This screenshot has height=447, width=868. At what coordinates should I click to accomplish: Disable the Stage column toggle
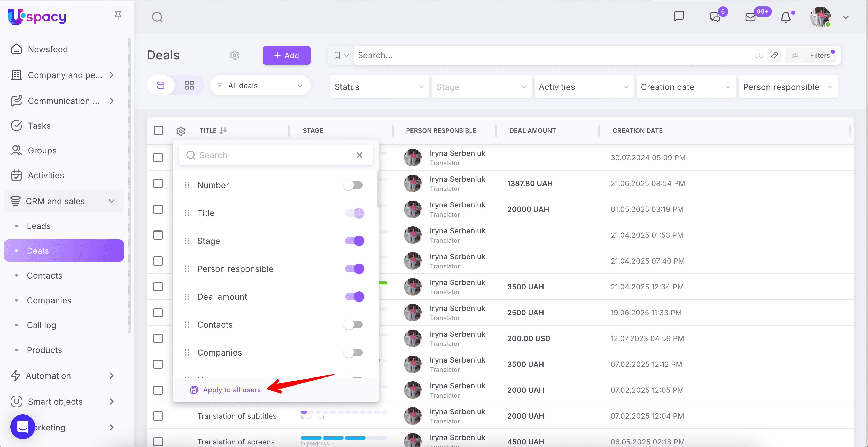354,241
